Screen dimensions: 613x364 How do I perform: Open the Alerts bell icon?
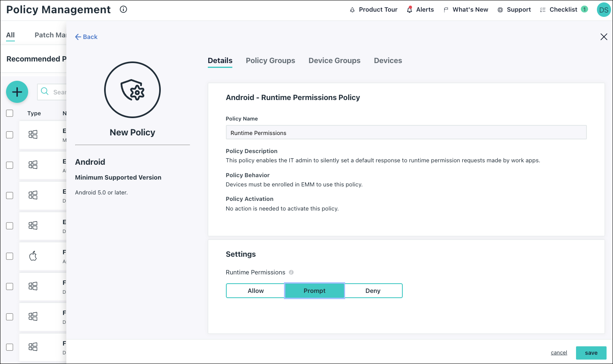[x=410, y=10]
